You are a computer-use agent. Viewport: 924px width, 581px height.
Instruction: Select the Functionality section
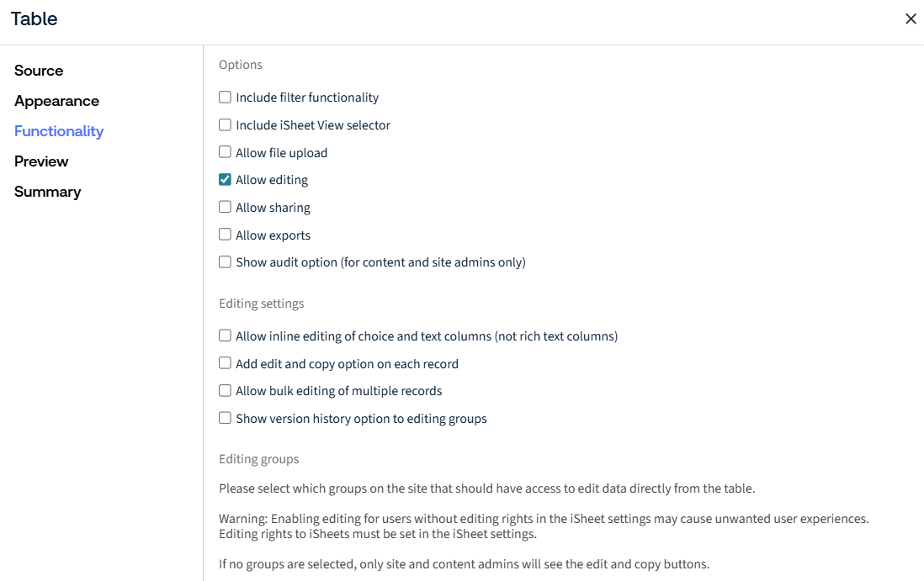coord(59,131)
